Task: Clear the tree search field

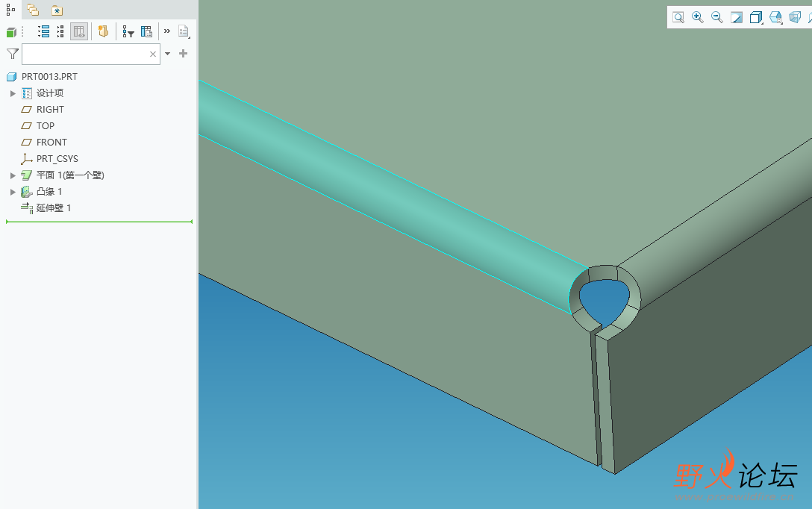Action: tap(153, 54)
